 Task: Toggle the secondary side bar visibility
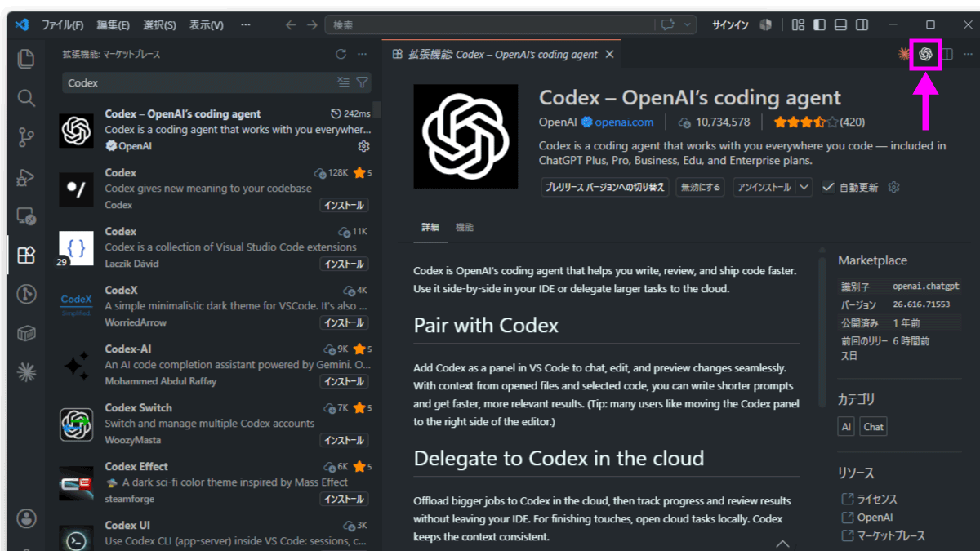[x=862, y=25]
